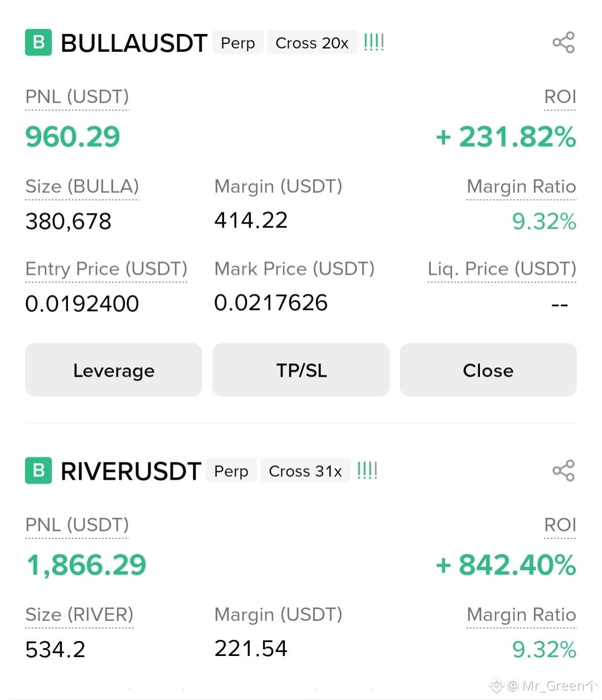The image size is (602, 700).
Task: Tap the ADL indicator bars next to Cross 31x
Action: [367, 470]
